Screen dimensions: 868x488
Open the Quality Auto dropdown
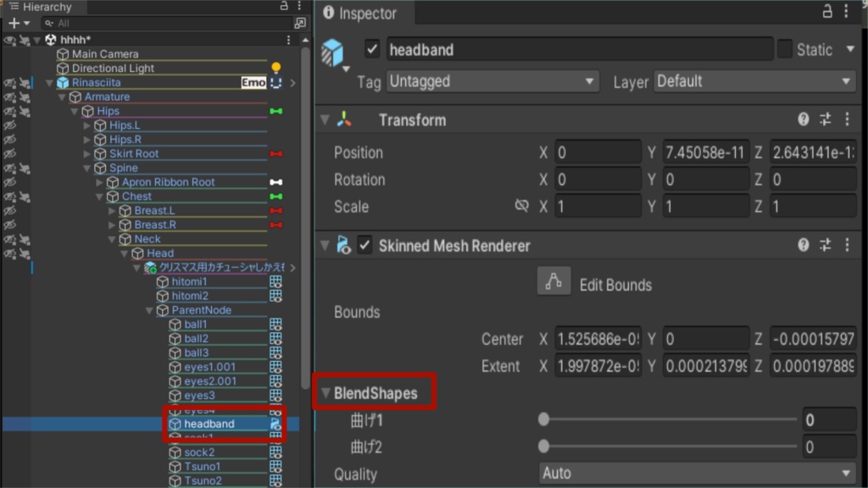click(698, 474)
